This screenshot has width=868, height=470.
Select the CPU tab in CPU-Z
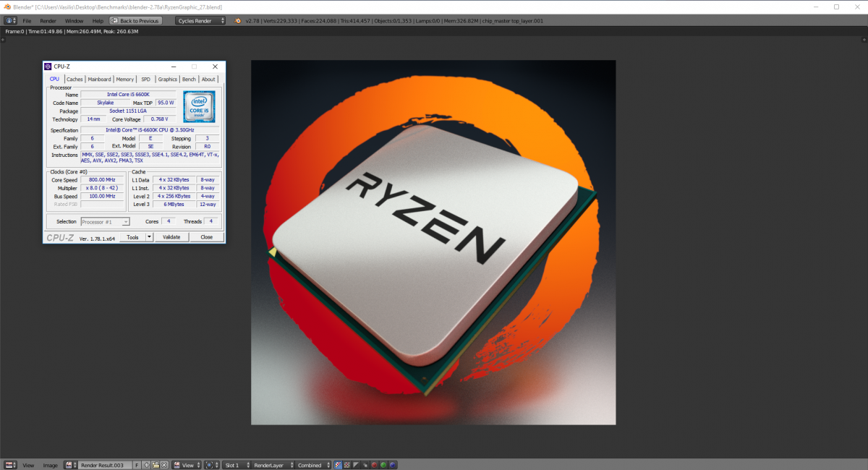point(54,79)
